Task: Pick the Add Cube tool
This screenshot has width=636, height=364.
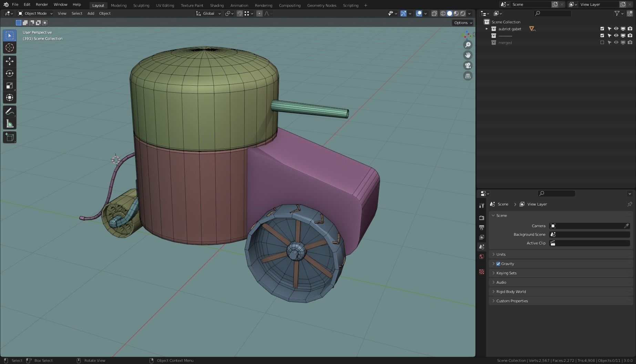Action: 10,137
